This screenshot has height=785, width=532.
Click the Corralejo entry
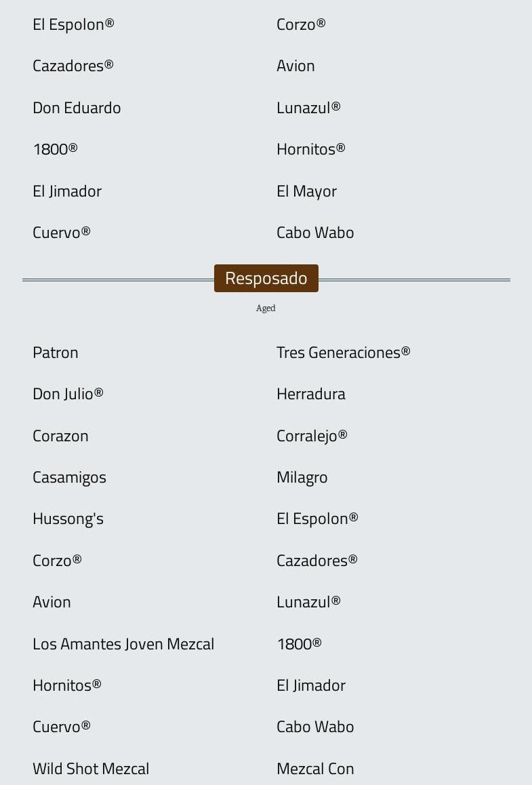311,436
